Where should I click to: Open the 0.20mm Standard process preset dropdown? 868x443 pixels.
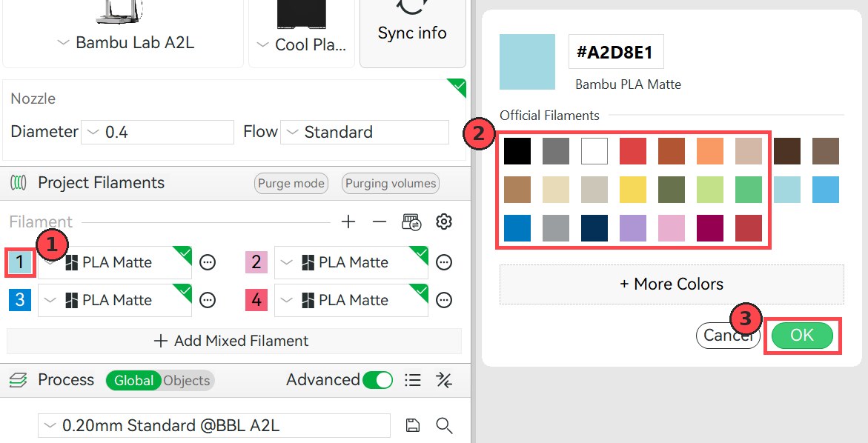(x=214, y=425)
